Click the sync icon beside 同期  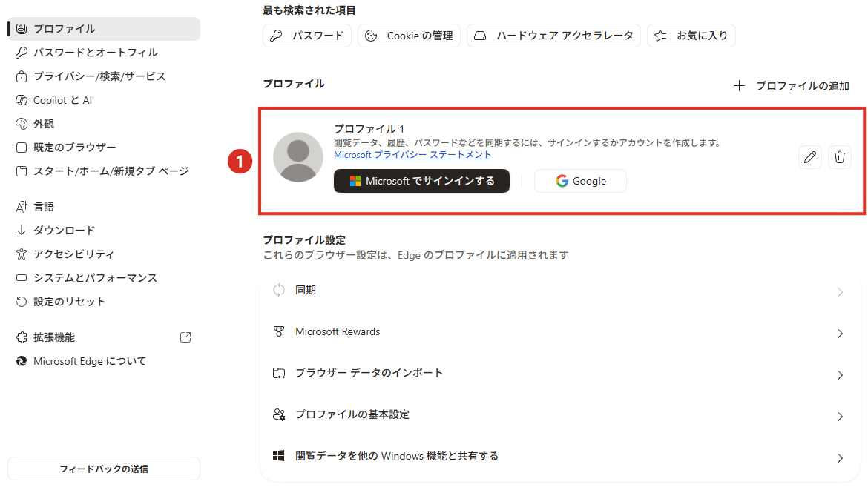pos(279,290)
